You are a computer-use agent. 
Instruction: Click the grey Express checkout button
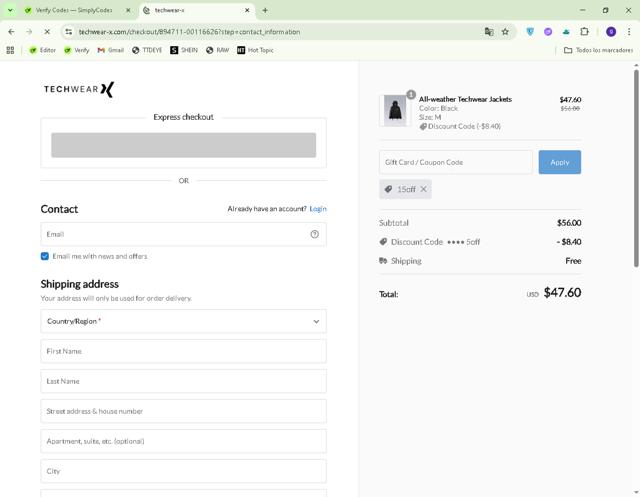point(183,145)
